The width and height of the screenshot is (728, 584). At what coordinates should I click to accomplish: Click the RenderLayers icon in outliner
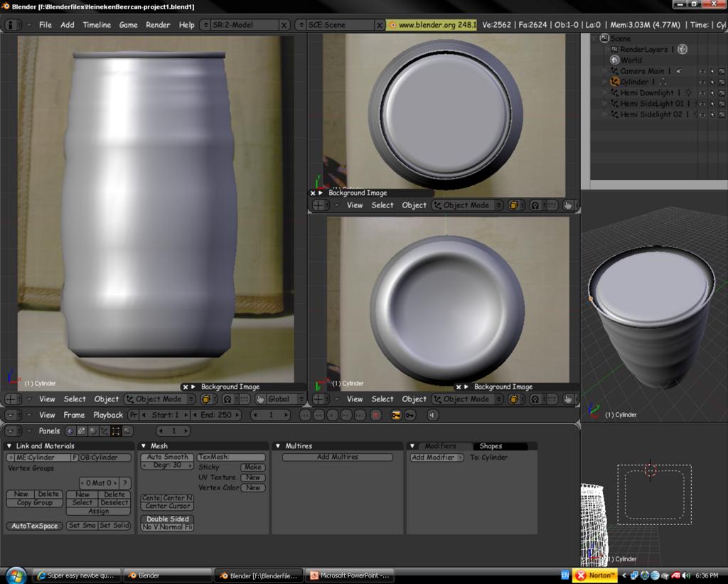[x=614, y=49]
